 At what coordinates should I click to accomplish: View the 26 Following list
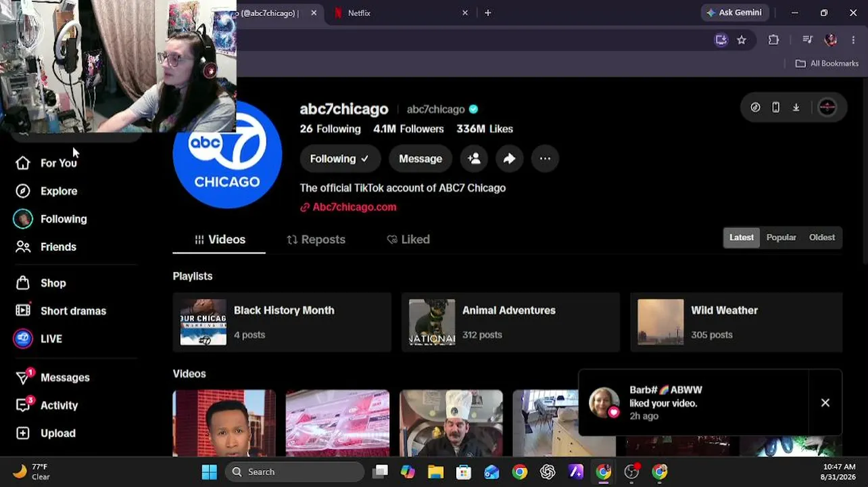(331, 129)
